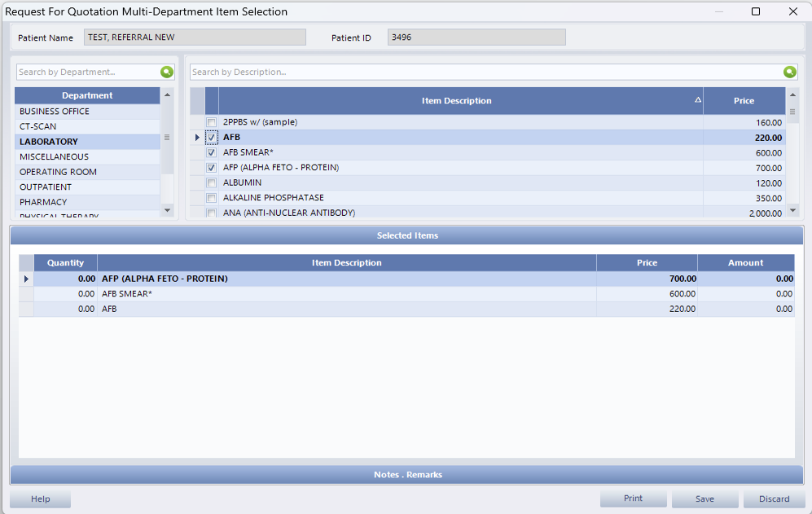Click the Save button
The height and width of the screenshot is (514, 812).
click(x=704, y=499)
